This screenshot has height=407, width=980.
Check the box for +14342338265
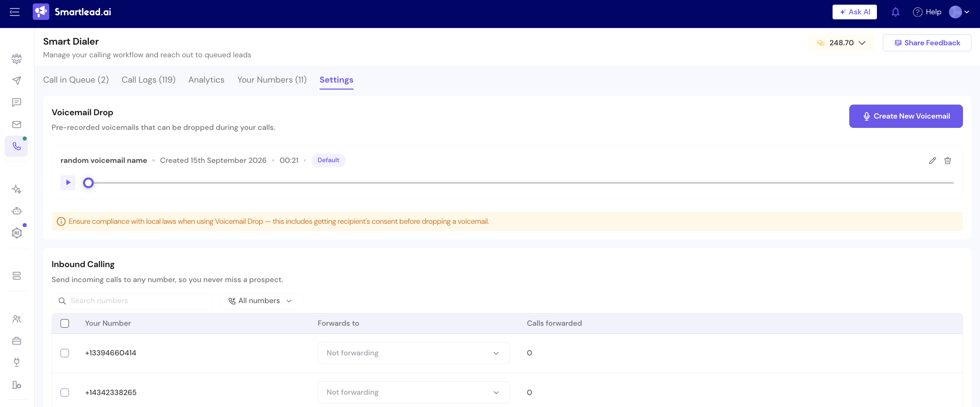tap(65, 392)
